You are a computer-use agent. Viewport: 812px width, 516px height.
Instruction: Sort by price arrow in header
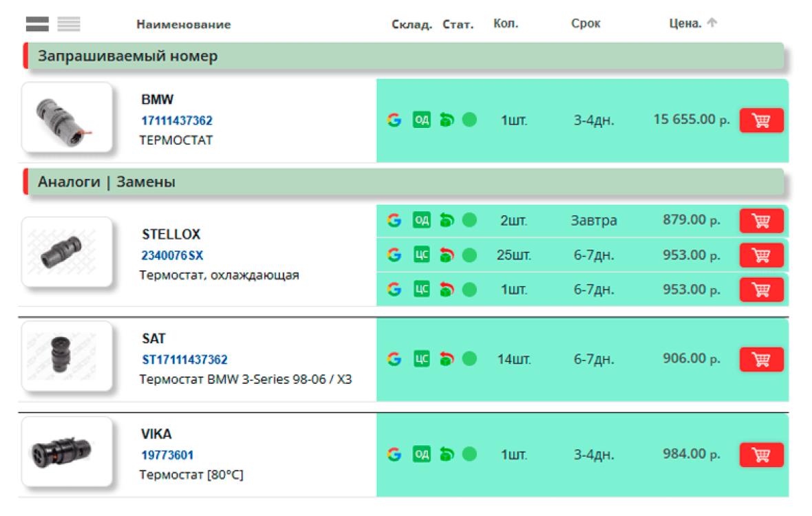(x=712, y=22)
